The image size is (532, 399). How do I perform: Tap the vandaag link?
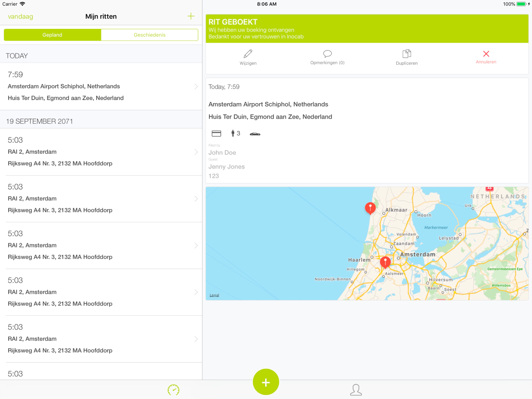20,16
